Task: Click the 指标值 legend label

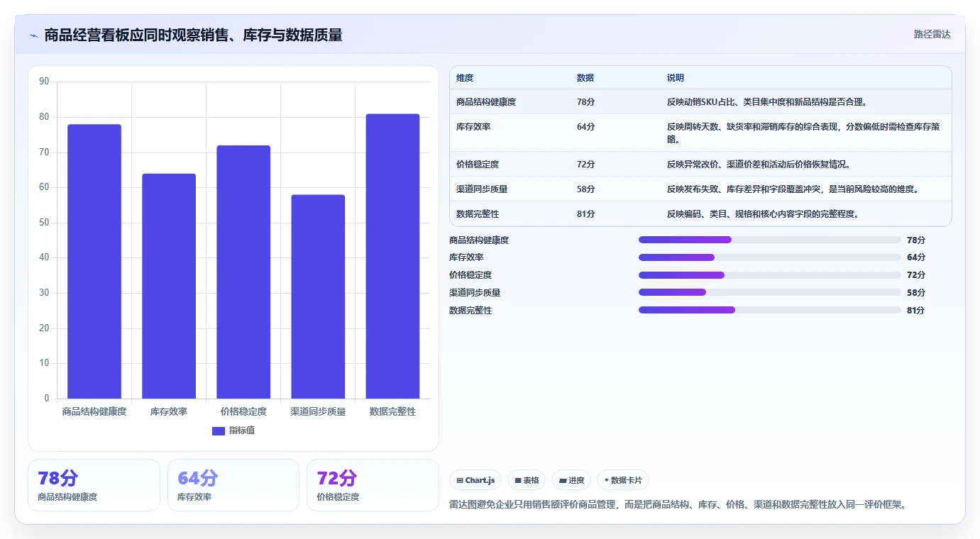Action: [242, 430]
